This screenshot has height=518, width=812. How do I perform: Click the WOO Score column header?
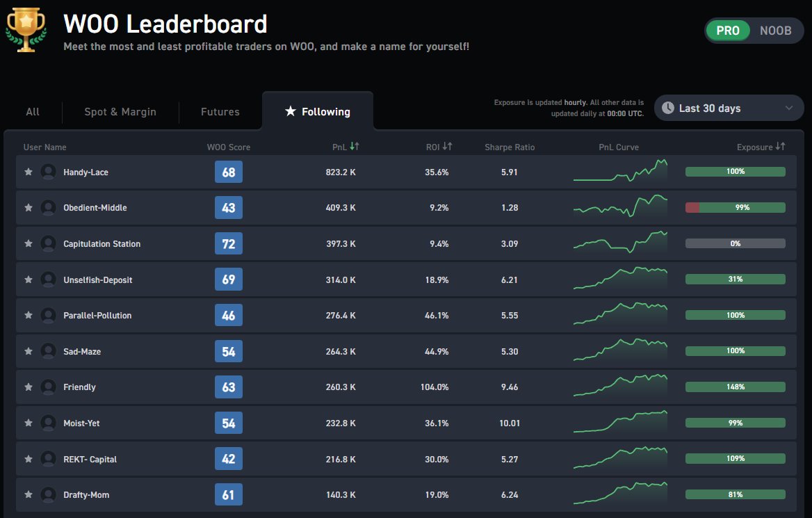(x=228, y=147)
